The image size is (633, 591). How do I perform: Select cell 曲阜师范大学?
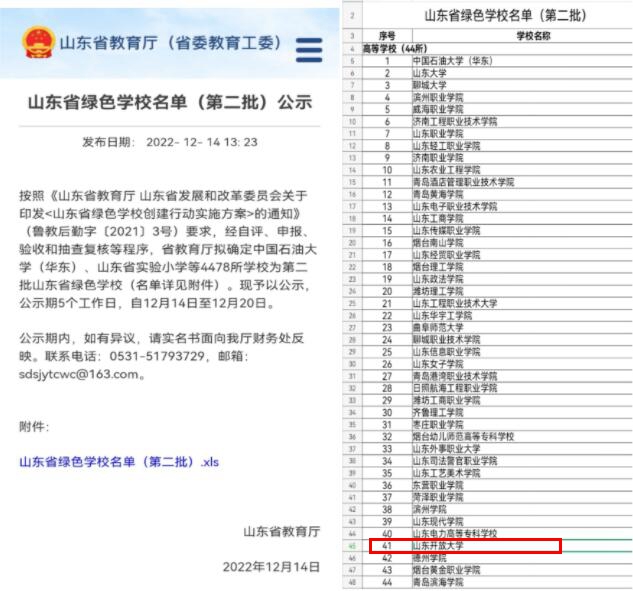522,327
